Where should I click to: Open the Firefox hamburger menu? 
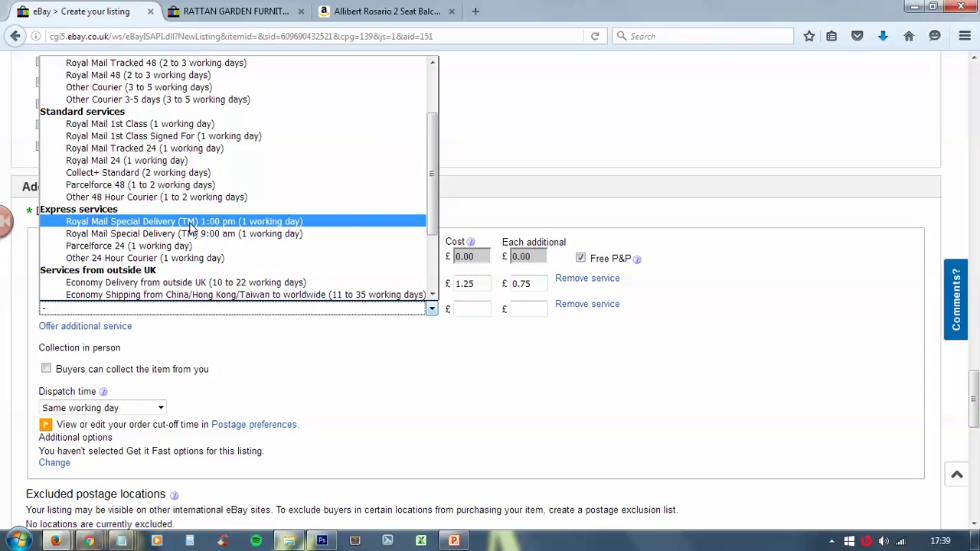pyautogui.click(x=965, y=36)
